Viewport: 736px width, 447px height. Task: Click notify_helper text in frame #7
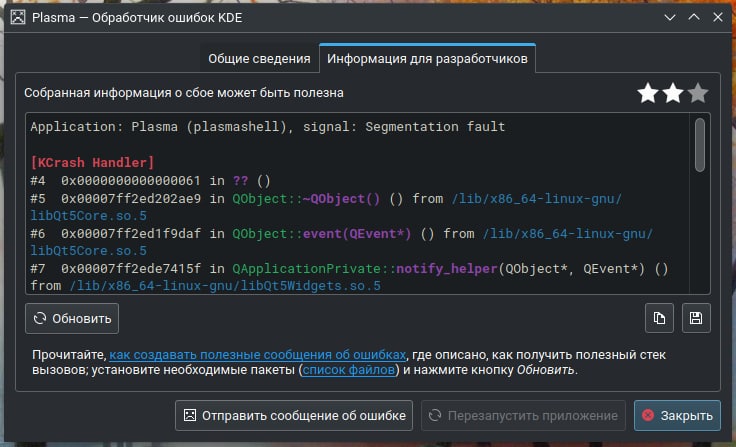(x=446, y=269)
